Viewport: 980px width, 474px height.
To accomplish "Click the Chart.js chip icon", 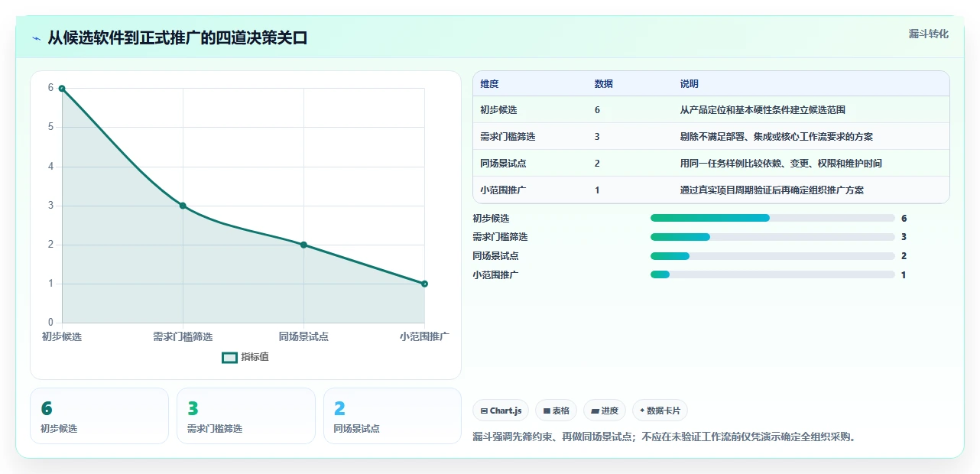I will (484, 411).
